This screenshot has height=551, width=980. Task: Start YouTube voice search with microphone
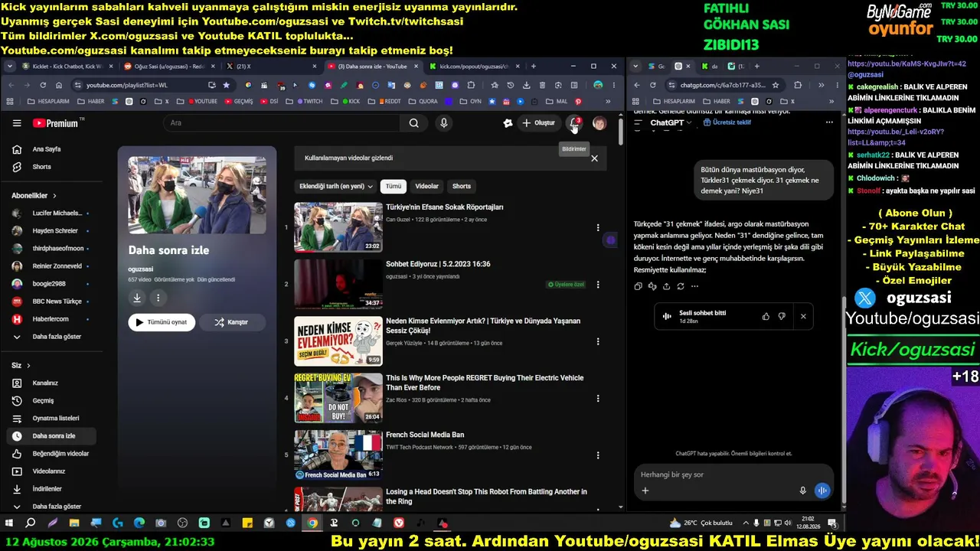443,123
